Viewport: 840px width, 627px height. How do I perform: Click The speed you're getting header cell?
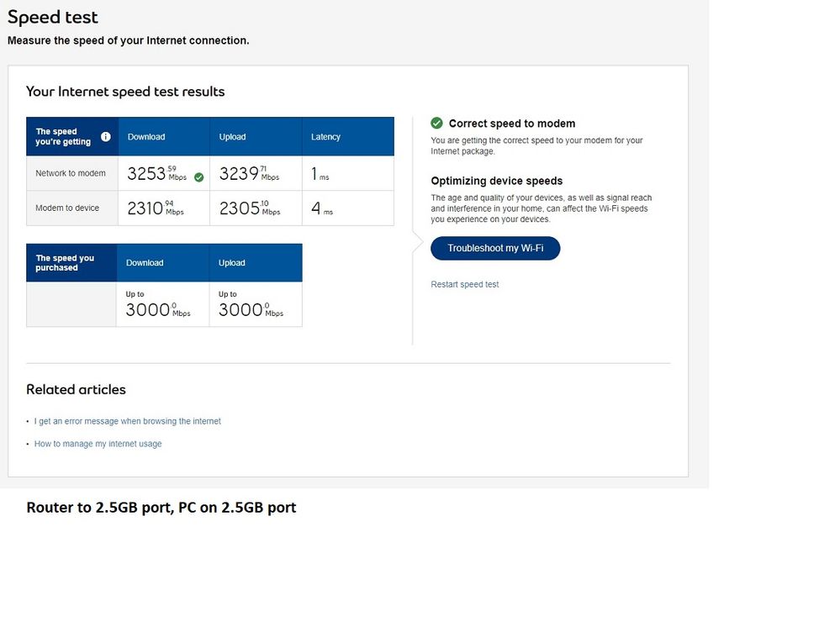(x=62, y=136)
